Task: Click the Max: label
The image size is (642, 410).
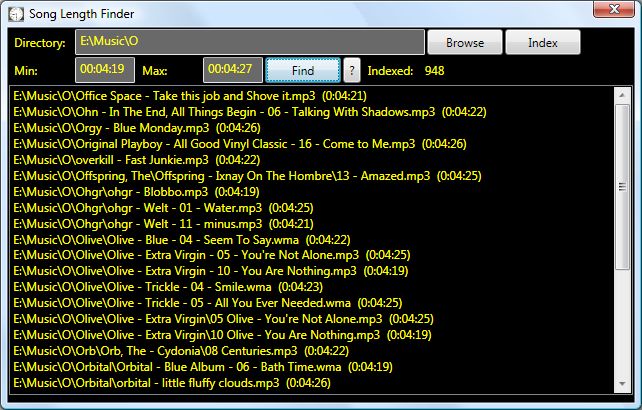Action: 155,71
